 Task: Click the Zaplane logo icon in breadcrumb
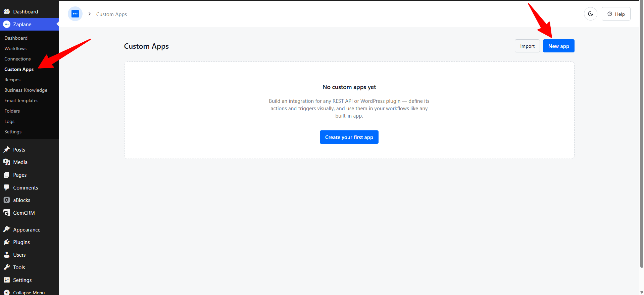pos(75,14)
